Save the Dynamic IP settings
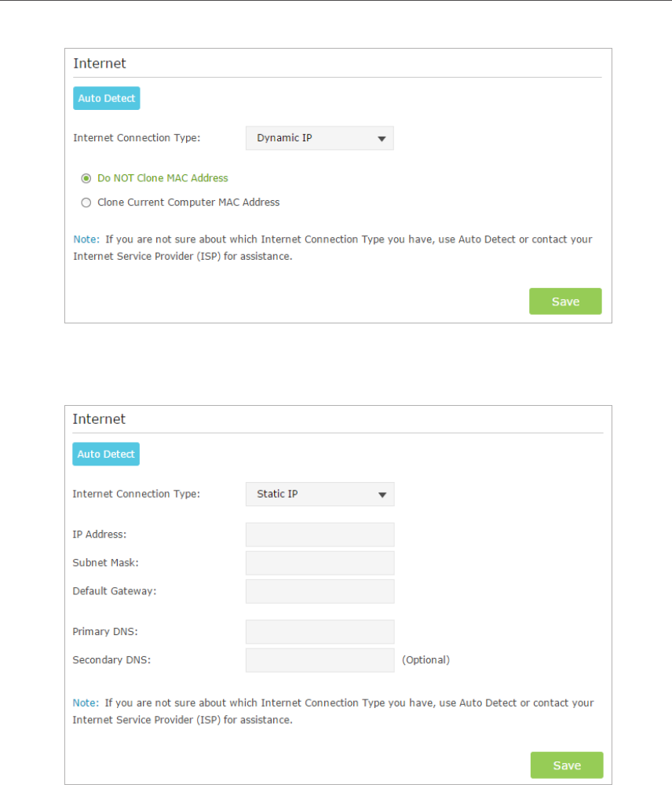 click(565, 301)
